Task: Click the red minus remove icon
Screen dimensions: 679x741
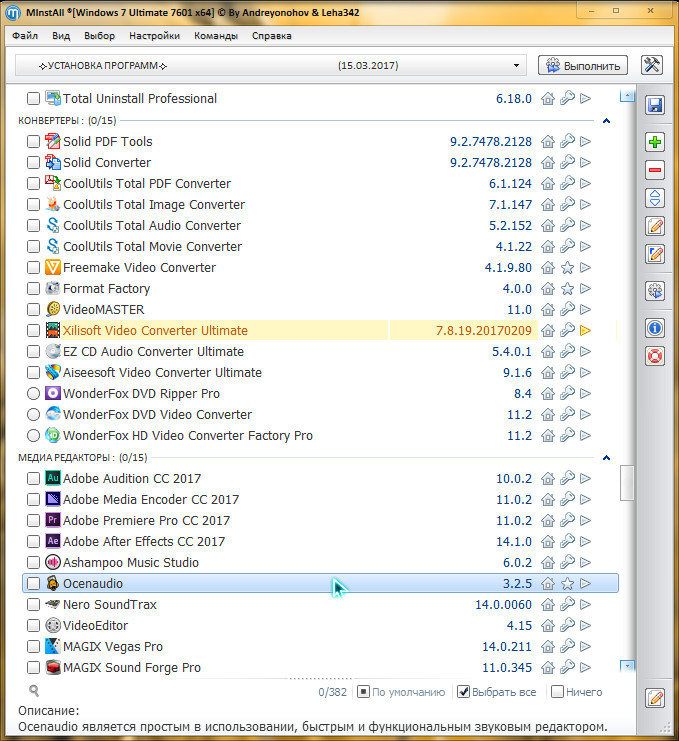Action: pos(655,170)
